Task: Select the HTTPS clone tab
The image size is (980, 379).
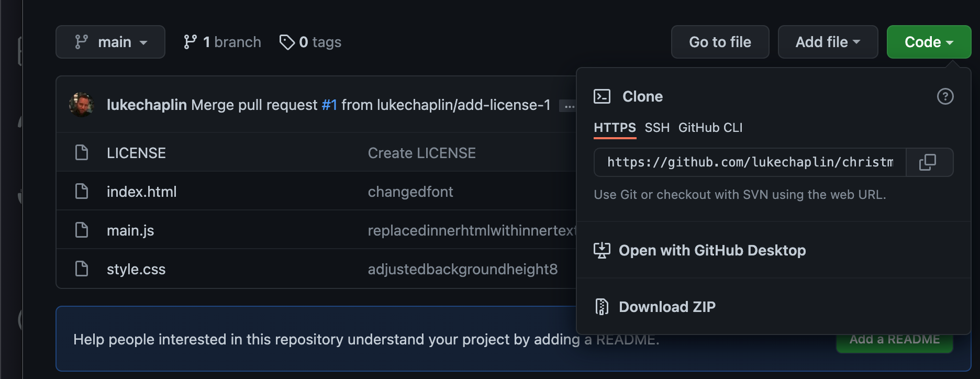Action: (x=615, y=128)
